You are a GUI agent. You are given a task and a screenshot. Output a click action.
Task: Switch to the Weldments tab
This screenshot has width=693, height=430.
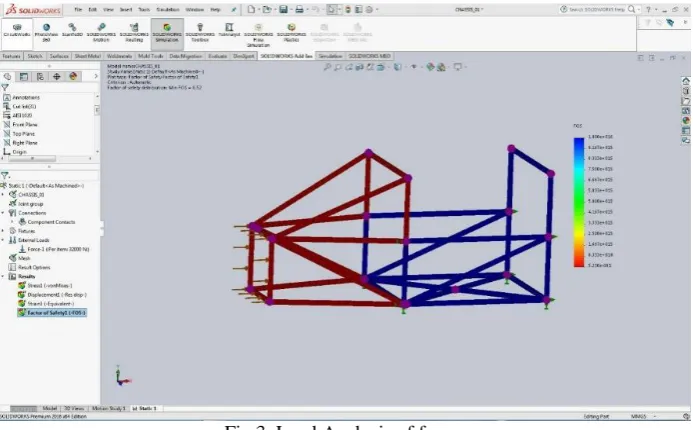click(119, 56)
